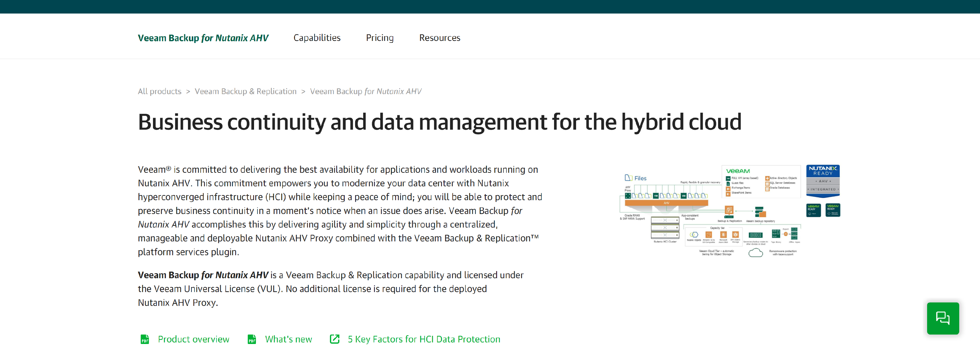Click the page headline about business continuity

(439, 122)
